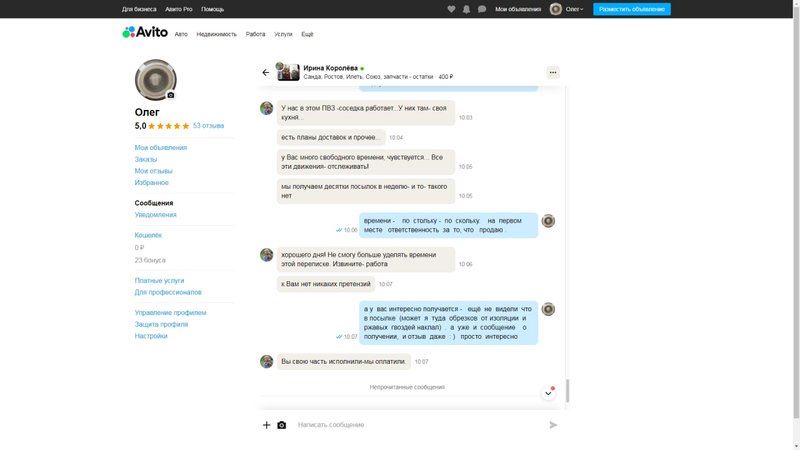Open listing thumbnail in chat header

[x=288, y=72]
